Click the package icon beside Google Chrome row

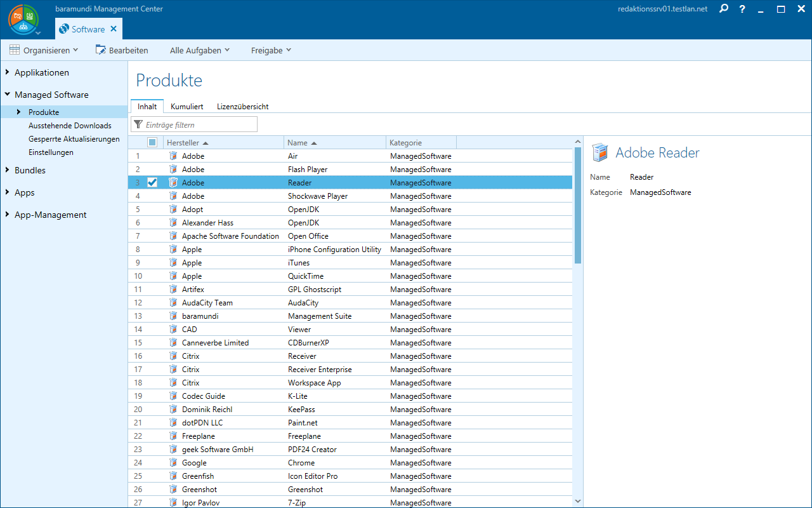point(173,463)
